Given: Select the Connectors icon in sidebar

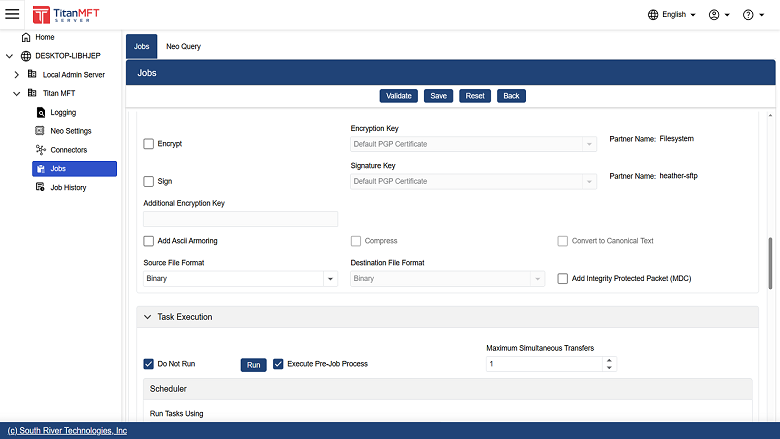Looking at the screenshot, I should (x=41, y=150).
